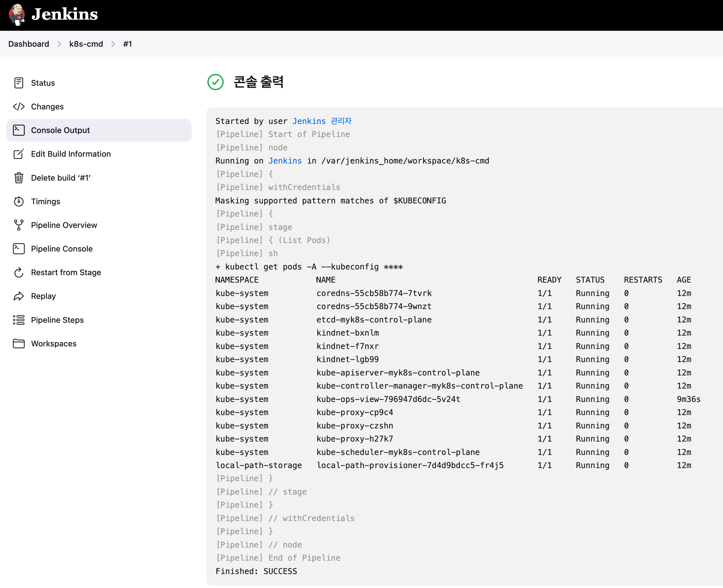Go to Dashboard breadcrumb
The image size is (723, 588).
[29, 44]
